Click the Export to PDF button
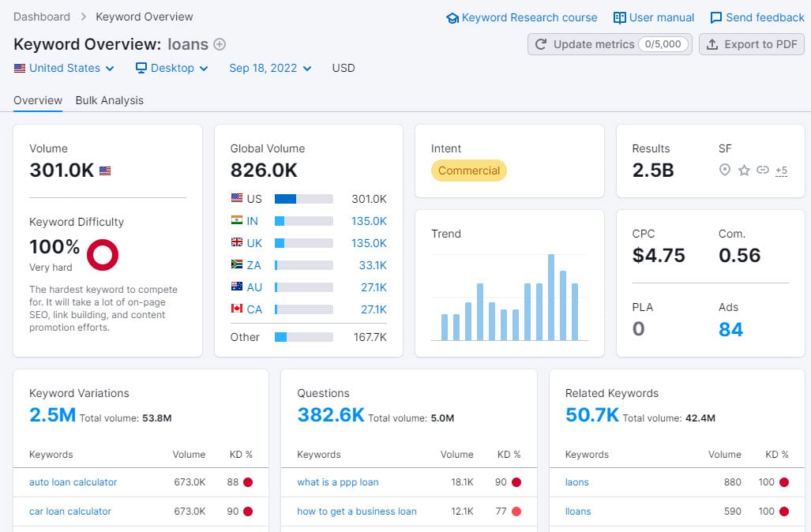Screen dimensions: 811x532 click(751, 44)
